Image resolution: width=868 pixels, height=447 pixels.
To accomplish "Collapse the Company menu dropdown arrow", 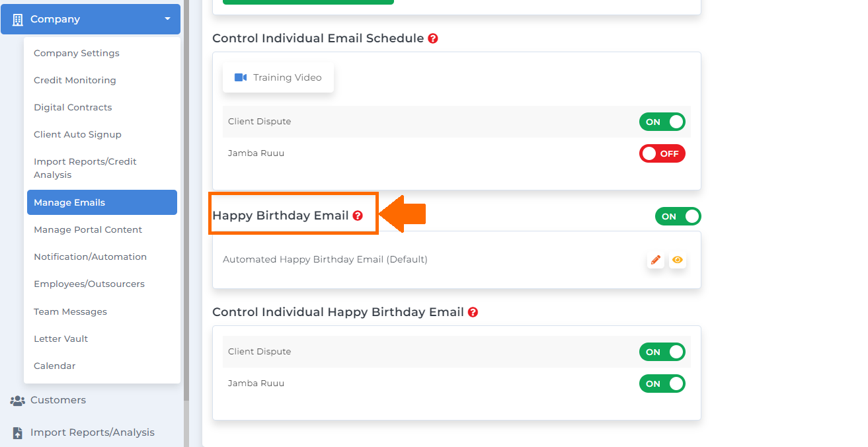I will click(167, 19).
